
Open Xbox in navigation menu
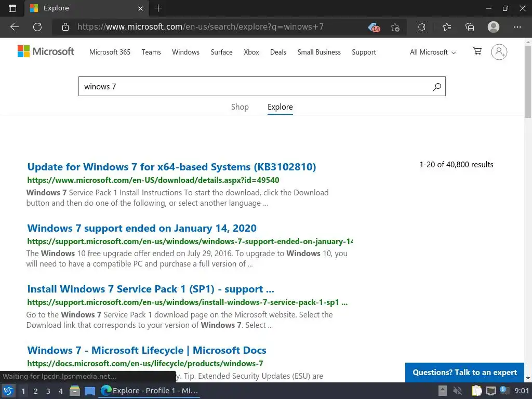[x=251, y=52]
